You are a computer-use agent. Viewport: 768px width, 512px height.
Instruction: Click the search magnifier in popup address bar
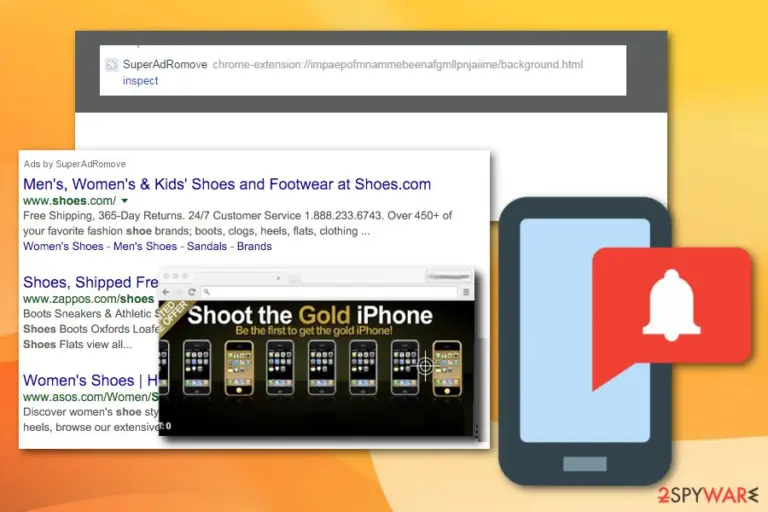pos(207,292)
